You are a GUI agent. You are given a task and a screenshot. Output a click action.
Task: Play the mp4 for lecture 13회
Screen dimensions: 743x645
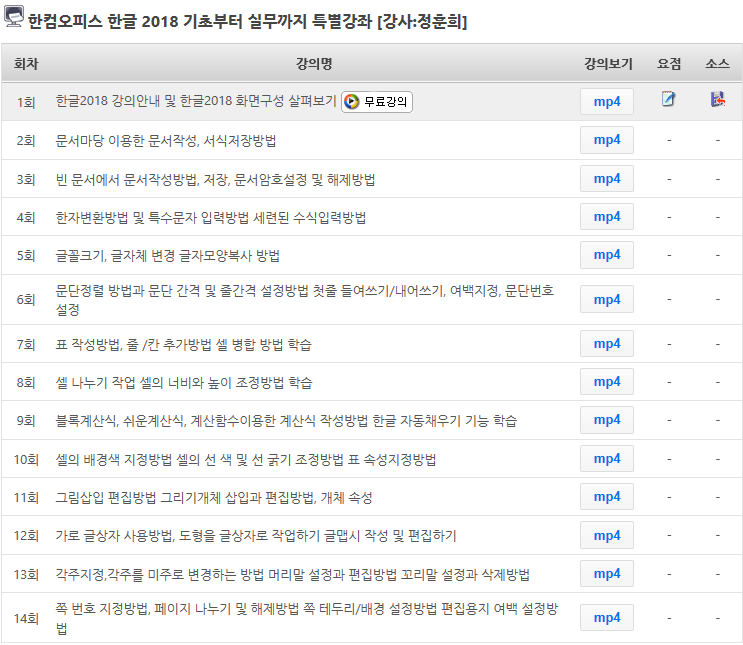(607, 574)
